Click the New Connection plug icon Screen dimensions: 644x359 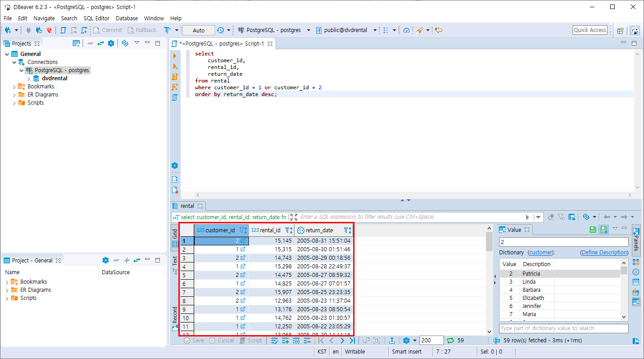tap(8, 30)
